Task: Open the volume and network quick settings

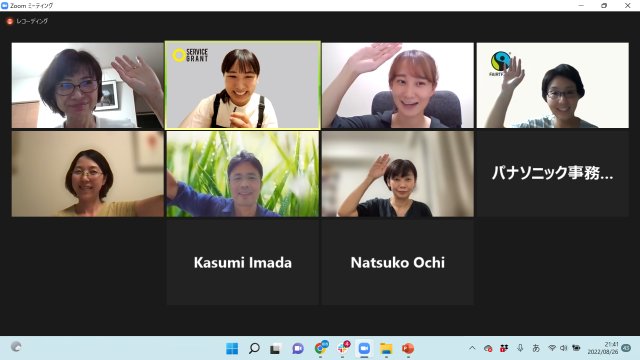Action: coord(564,348)
